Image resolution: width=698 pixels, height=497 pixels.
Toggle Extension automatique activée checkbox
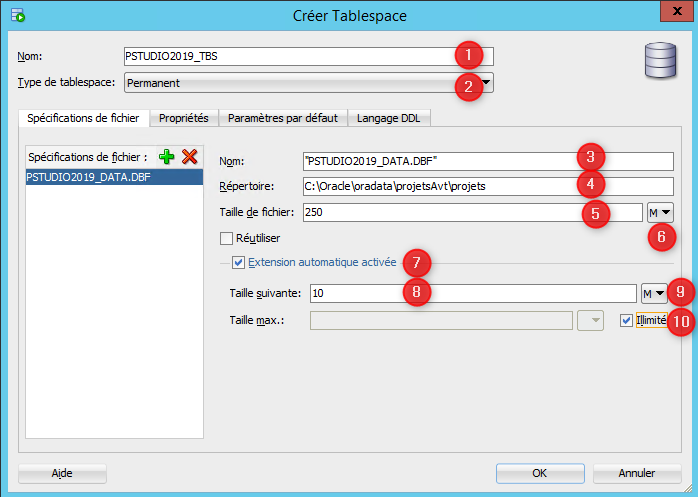(x=238, y=263)
